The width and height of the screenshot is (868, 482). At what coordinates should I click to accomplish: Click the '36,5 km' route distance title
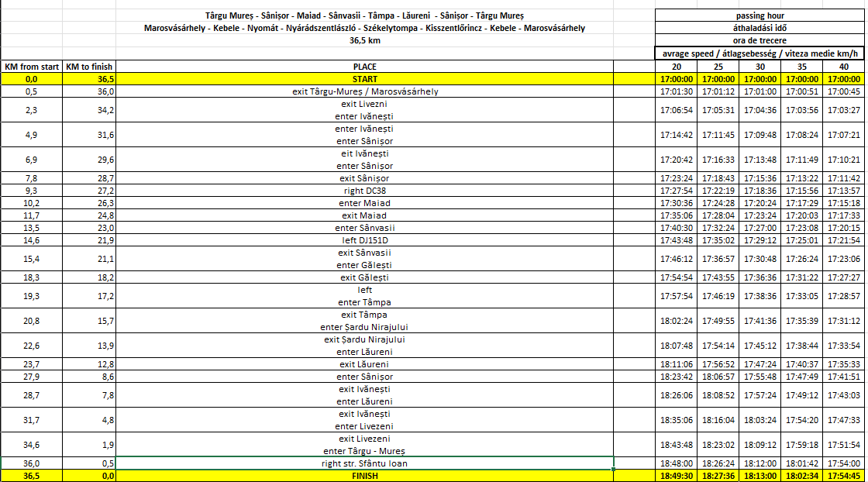tap(364, 41)
